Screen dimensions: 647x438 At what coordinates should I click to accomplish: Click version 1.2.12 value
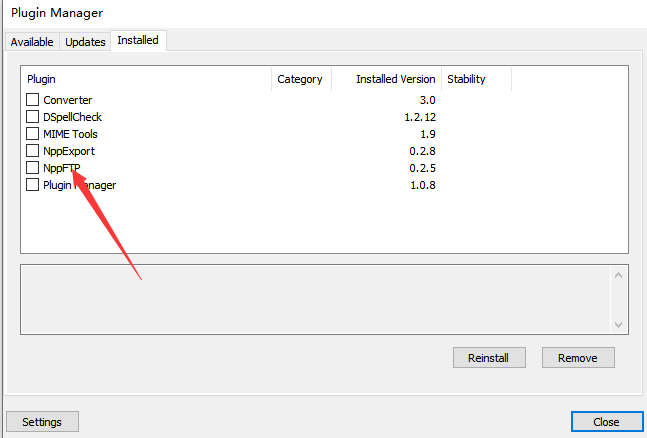point(420,117)
